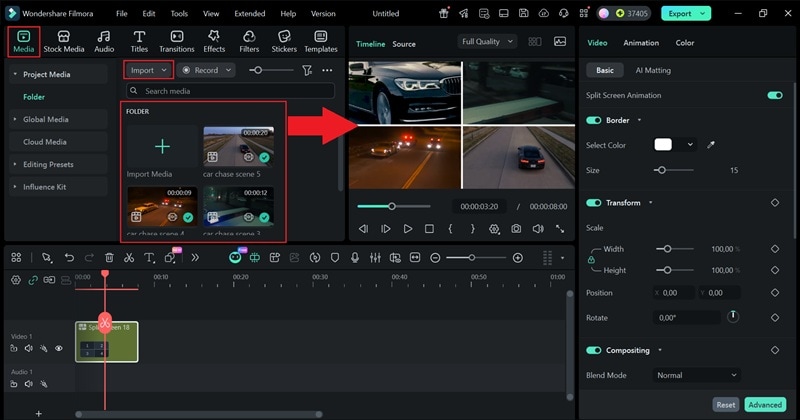Open the Transitions tab
This screenshot has width=800, height=420.
[177, 41]
